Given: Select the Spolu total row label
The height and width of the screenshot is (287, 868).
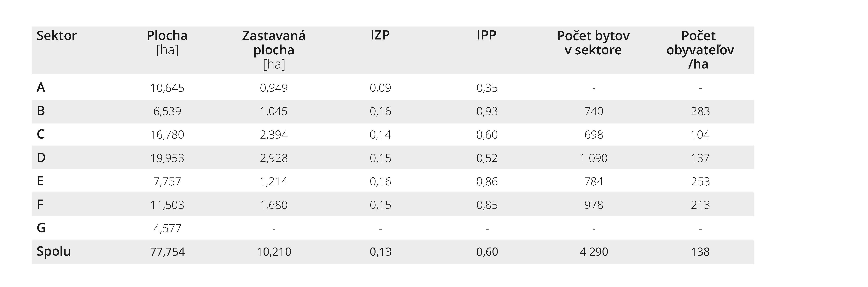Looking at the screenshot, I should [54, 252].
